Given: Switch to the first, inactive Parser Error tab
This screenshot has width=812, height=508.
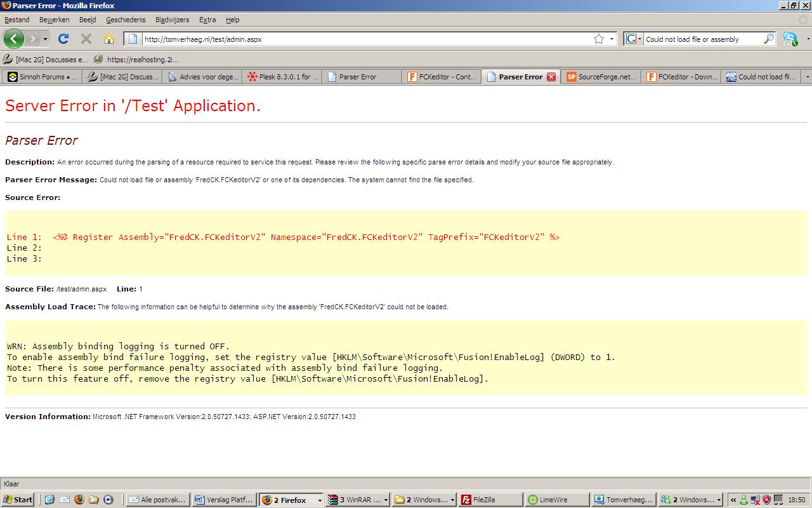Looking at the screenshot, I should [x=362, y=77].
